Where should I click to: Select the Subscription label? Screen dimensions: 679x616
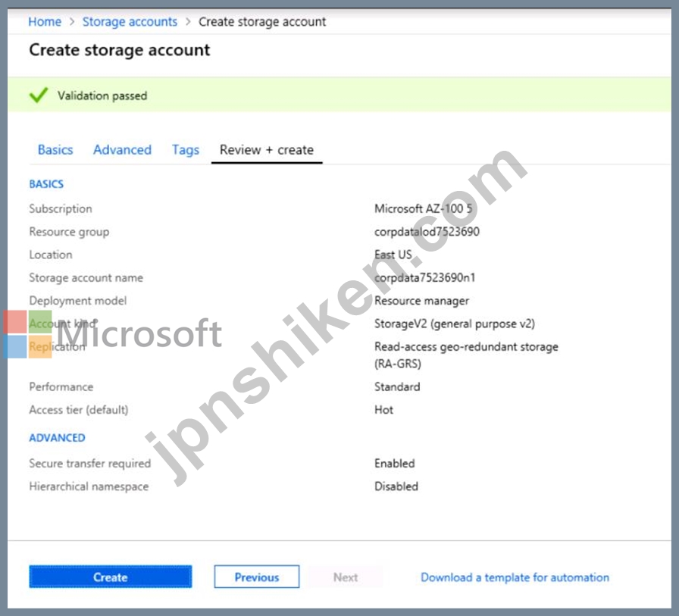61,208
